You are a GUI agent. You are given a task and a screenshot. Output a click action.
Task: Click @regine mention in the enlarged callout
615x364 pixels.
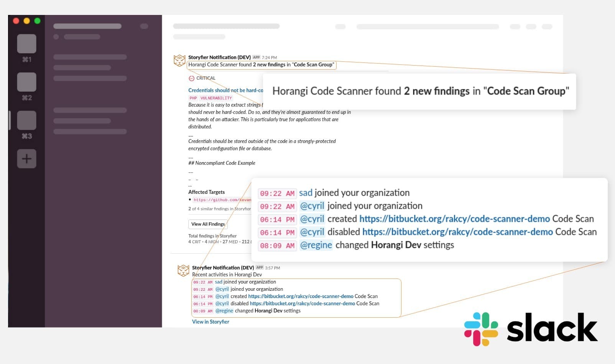316,245
